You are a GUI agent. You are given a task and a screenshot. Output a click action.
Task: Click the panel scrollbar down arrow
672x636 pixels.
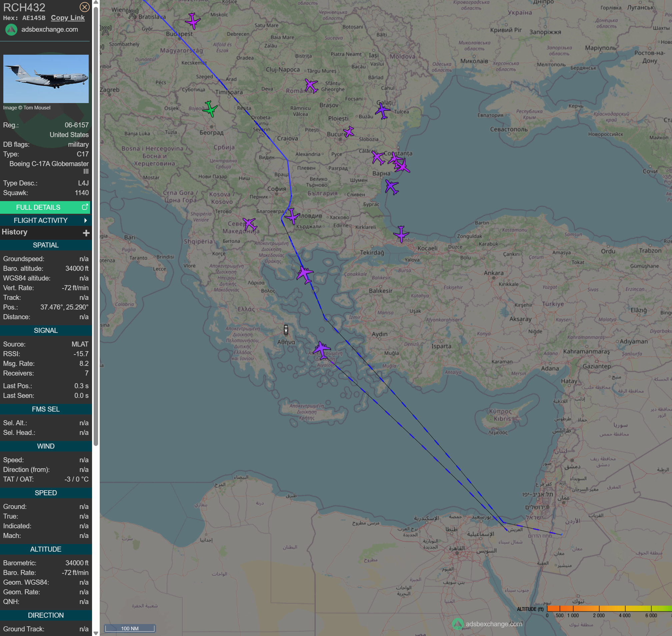tap(96, 633)
